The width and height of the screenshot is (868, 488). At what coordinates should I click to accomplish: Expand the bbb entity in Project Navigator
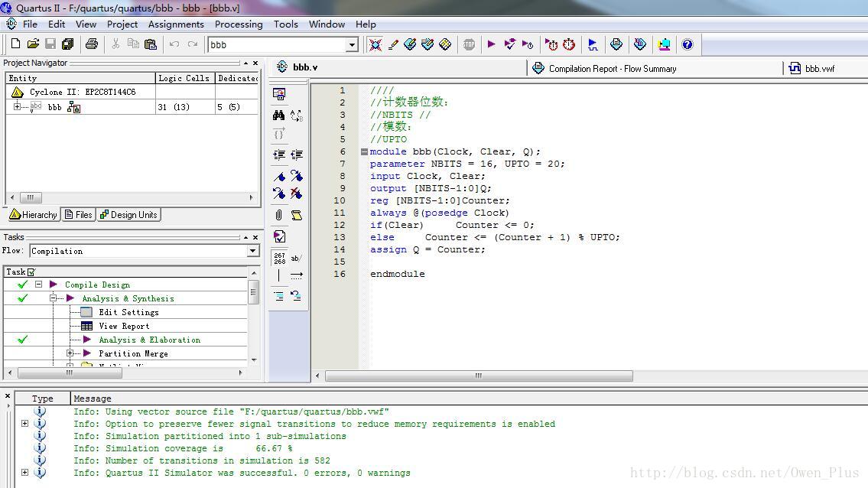pyautogui.click(x=17, y=107)
